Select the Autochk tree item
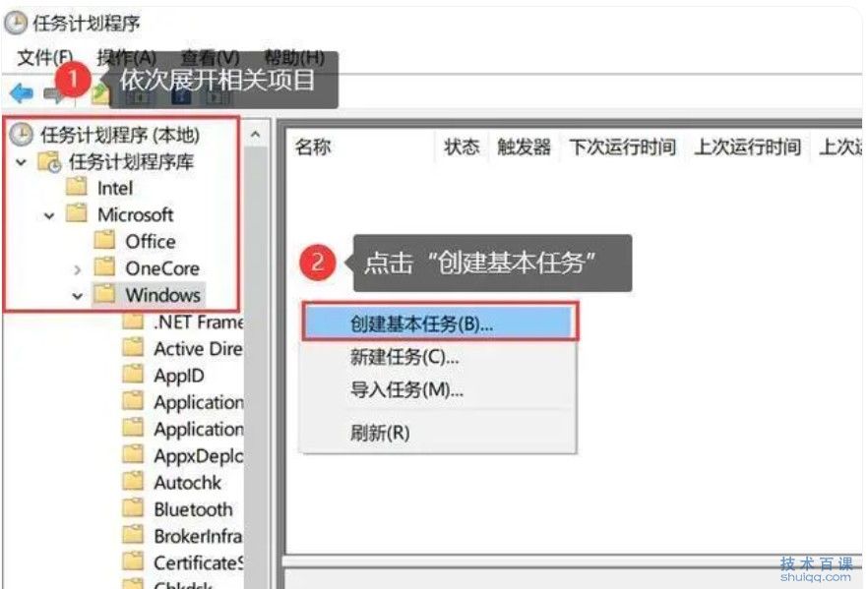The width and height of the screenshot is (868, 589). [188, 483]
